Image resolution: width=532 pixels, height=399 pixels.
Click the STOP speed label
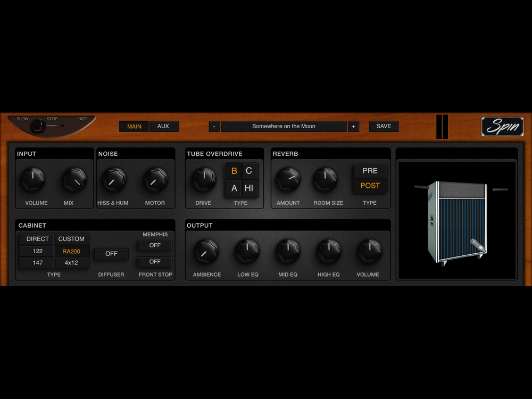52,119
